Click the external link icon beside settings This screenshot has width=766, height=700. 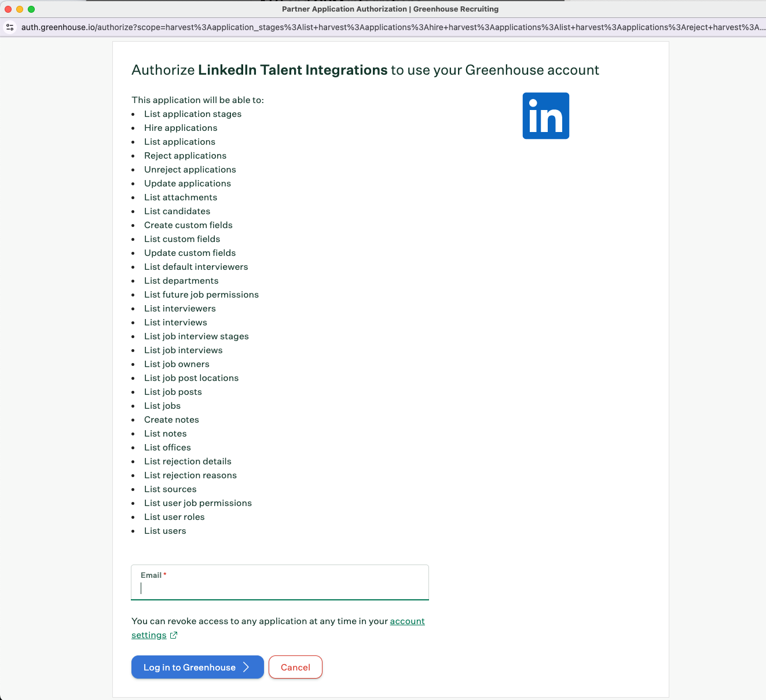point(173,635)
